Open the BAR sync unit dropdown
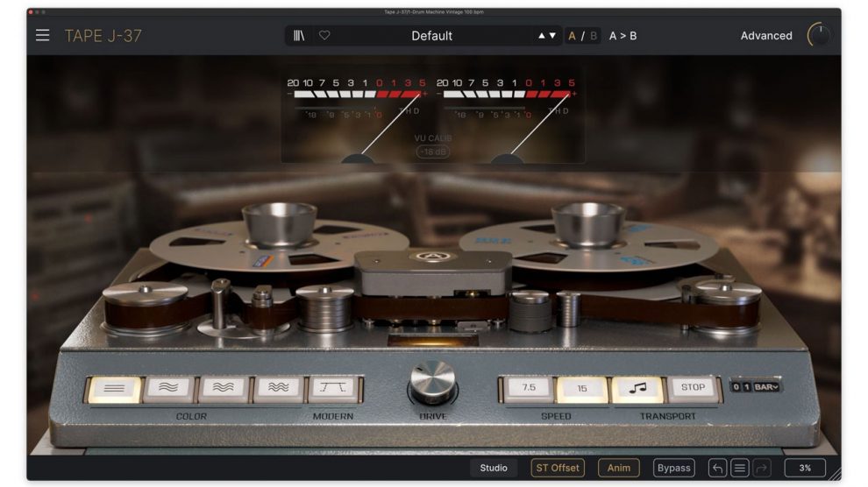This screenshot has width=868, height=487. pyautogui.click(x=766, y=386)
